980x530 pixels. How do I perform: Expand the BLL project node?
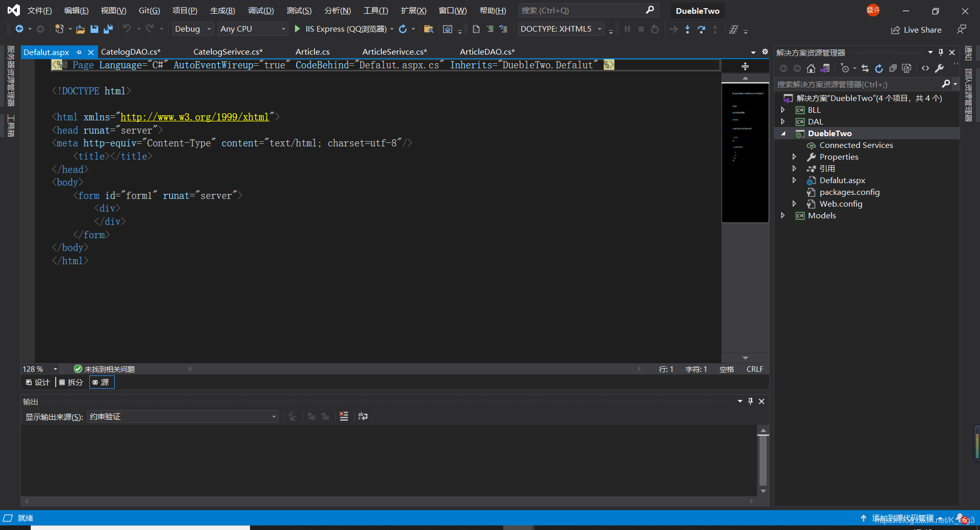click(x=783, y=110)
